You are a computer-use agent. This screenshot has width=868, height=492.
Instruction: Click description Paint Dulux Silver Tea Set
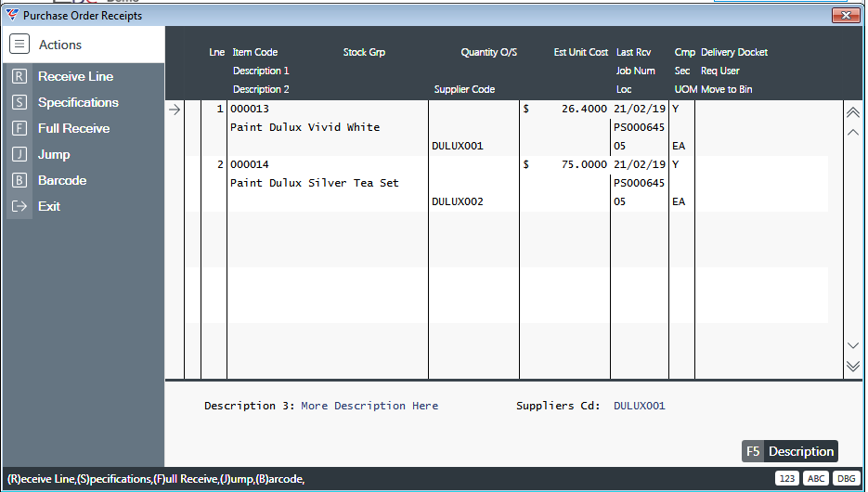(x=315, y=183)
